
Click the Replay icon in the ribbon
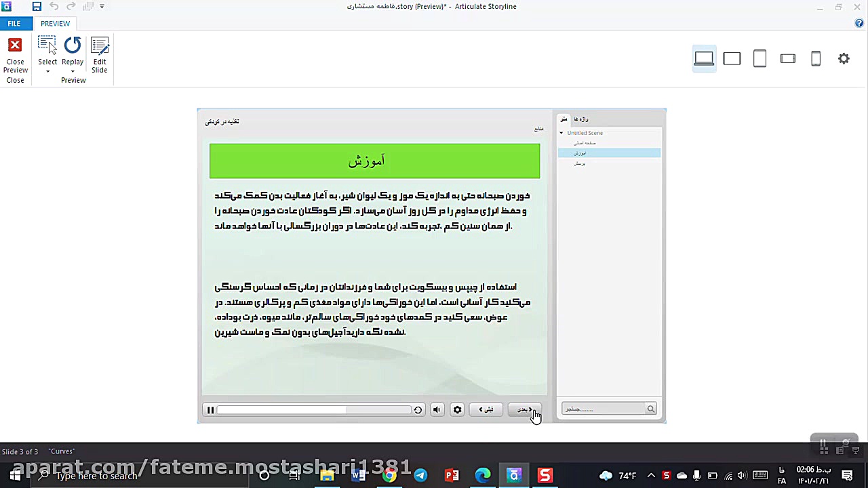click(x=73, y=45)
